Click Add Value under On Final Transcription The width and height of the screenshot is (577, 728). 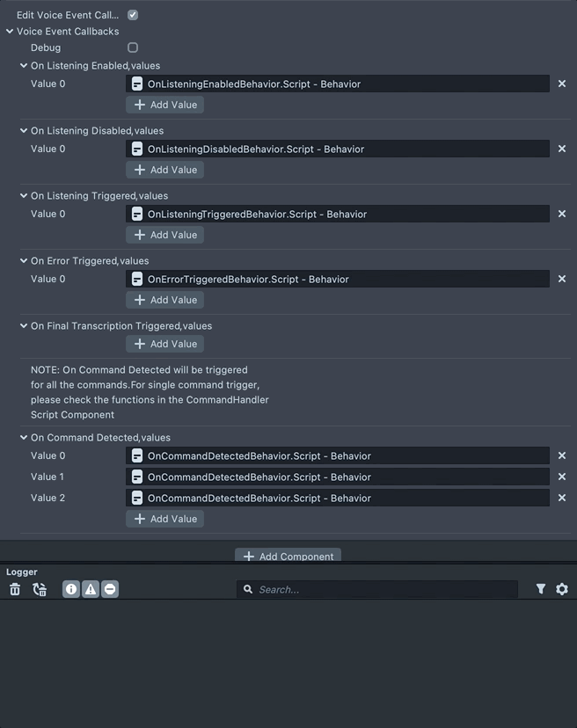pos(164,344)
